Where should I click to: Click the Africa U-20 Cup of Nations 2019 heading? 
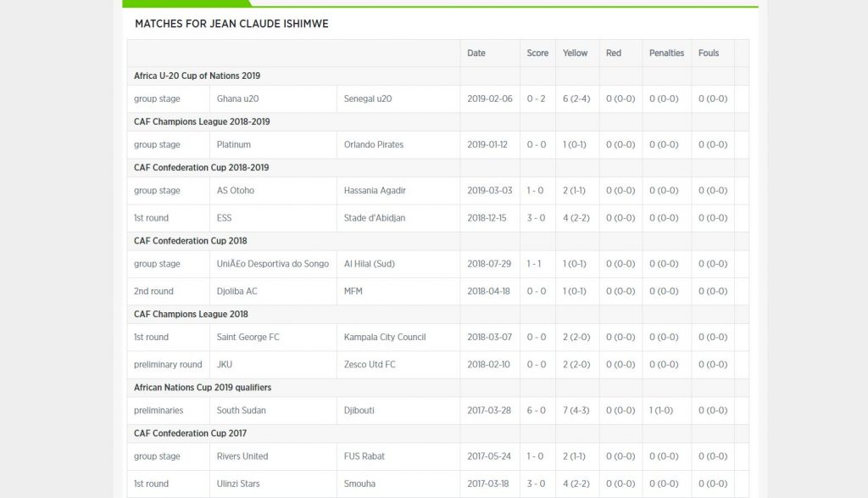point(197,76)
